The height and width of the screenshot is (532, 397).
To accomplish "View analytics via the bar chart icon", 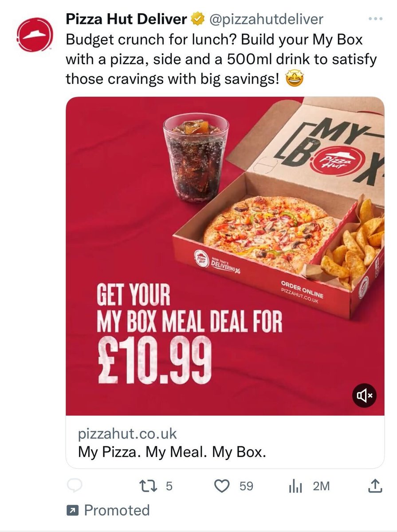I will (295, 486).
